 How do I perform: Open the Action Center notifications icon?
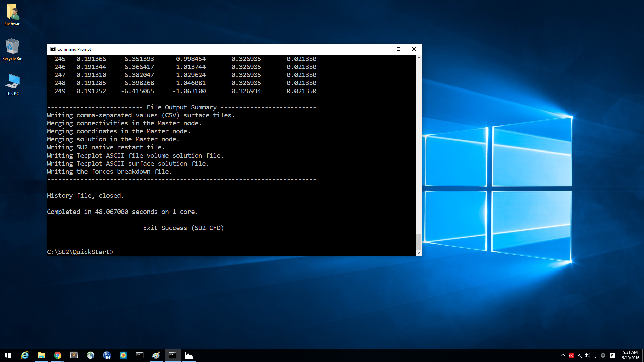point(595,355)
